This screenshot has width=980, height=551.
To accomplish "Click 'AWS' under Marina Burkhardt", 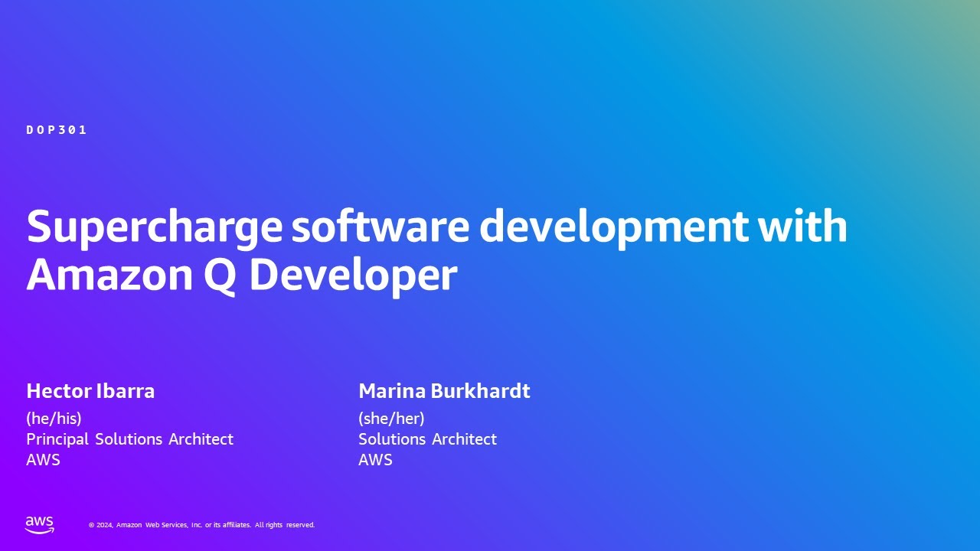I will 375,460.
